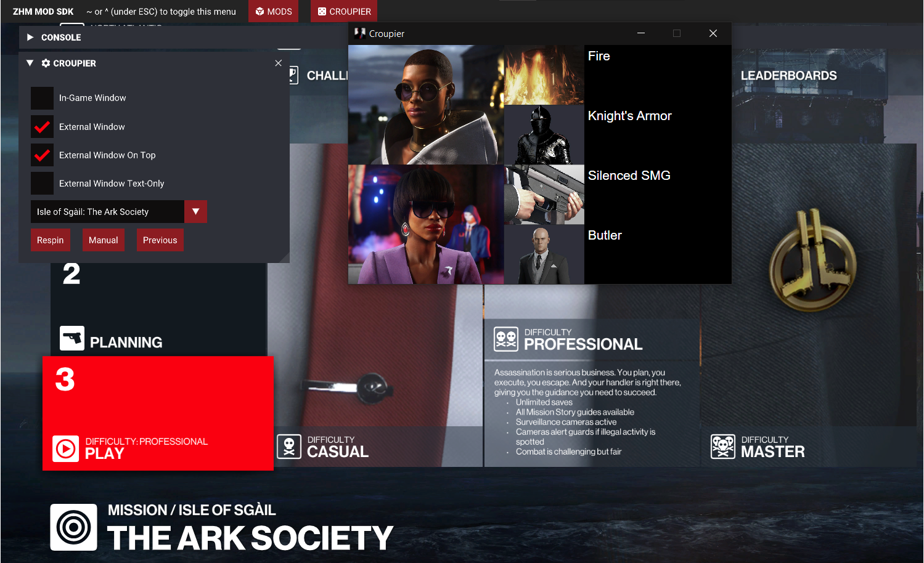Click the MODS cube icon
Image resolution: width=924 pixels, height=563 pixels.
coord(260,12)
